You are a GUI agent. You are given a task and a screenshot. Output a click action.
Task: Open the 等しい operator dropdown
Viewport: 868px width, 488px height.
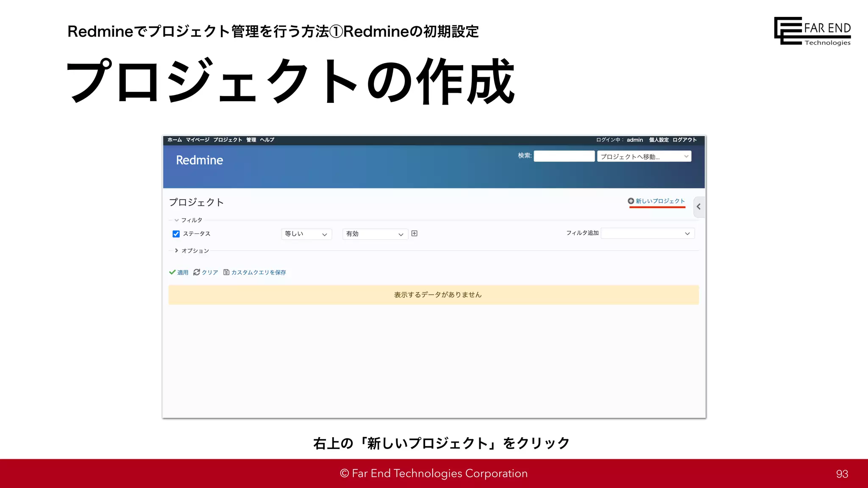pos(306,234)
